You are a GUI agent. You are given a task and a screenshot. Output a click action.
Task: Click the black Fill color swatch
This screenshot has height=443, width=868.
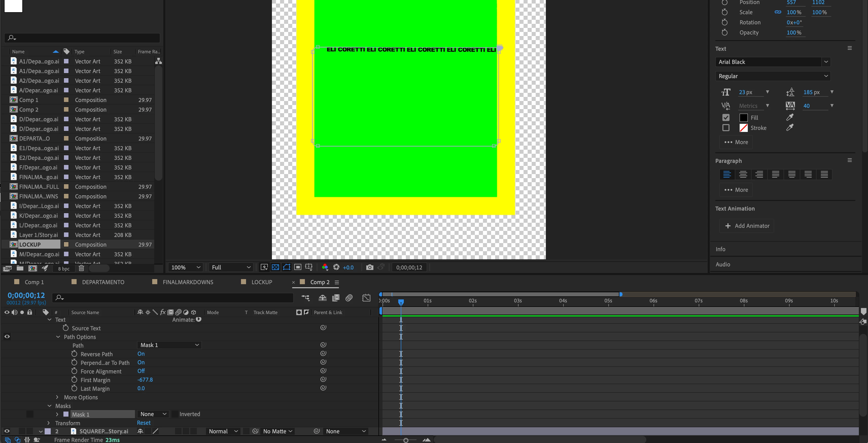pyautogui.click(x=743, y=118)
